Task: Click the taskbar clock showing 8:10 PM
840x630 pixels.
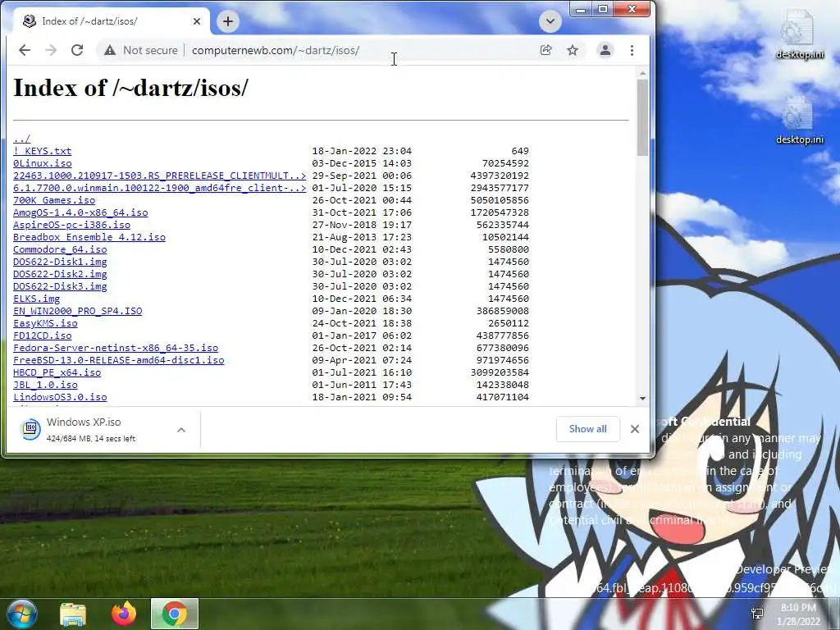Action: pyautogui.click(x=798, y=614)
